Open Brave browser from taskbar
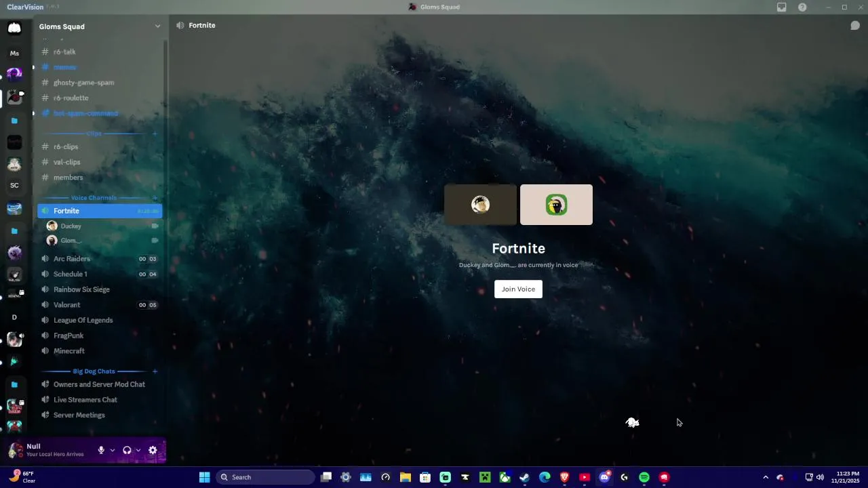The height and width of the screenshot is (488, 868). (x=564, y=477)
